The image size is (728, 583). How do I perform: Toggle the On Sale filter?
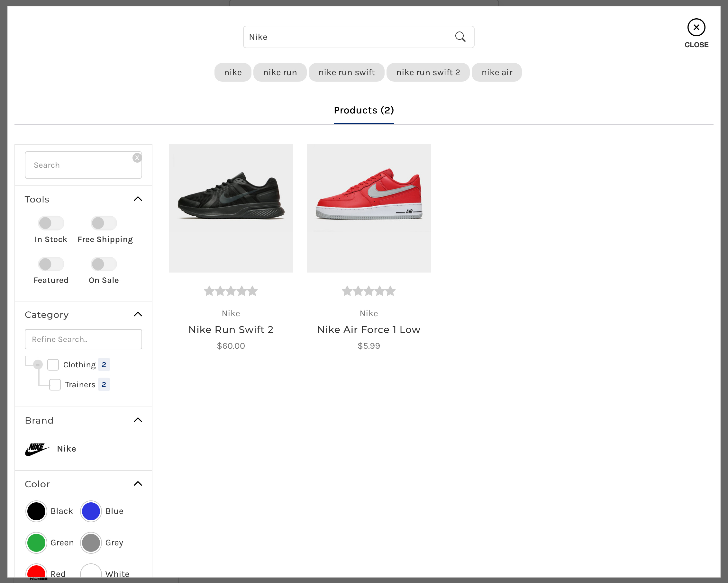coord(104,264)
